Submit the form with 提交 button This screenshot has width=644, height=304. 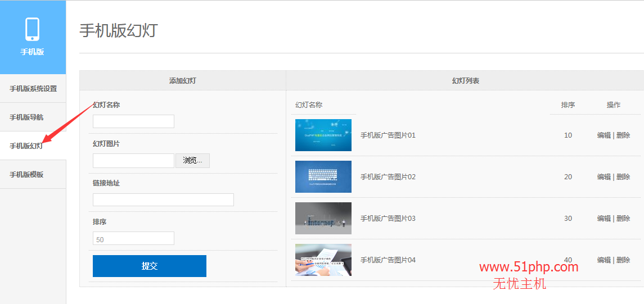149,266
